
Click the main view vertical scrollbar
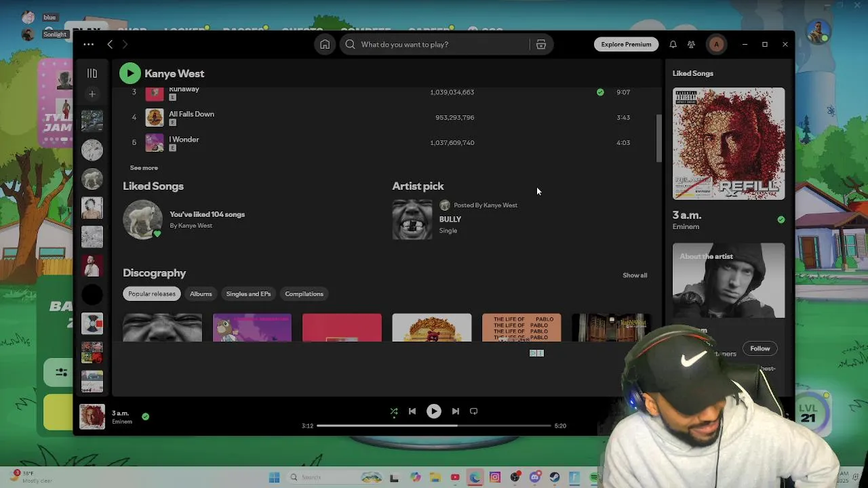(658, 138)
